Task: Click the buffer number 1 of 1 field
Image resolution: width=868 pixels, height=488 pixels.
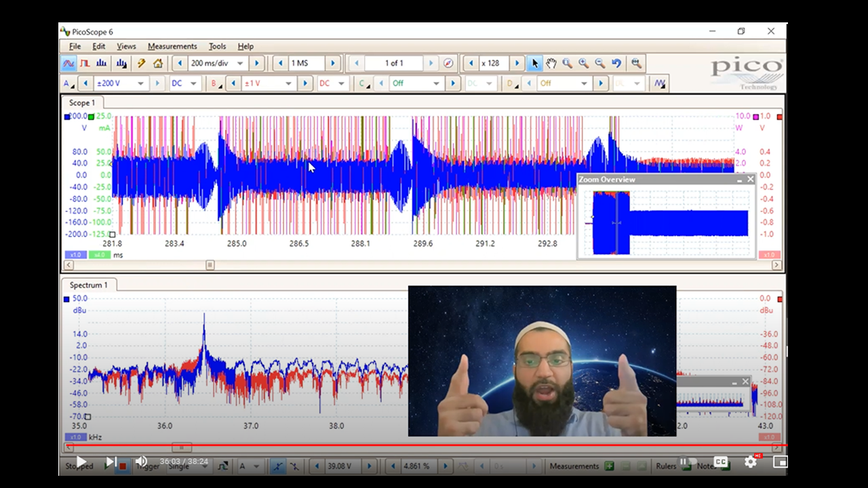Action: coord(394,63)
